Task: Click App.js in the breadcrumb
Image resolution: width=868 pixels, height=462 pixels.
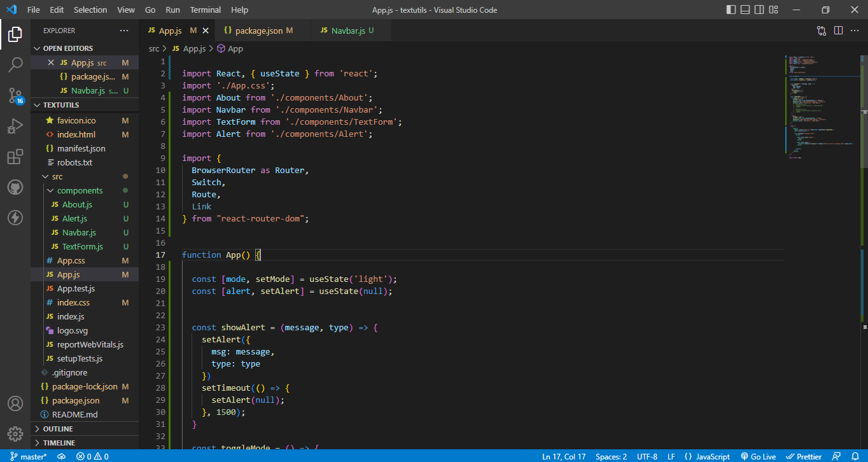Action: pos(188,48)
